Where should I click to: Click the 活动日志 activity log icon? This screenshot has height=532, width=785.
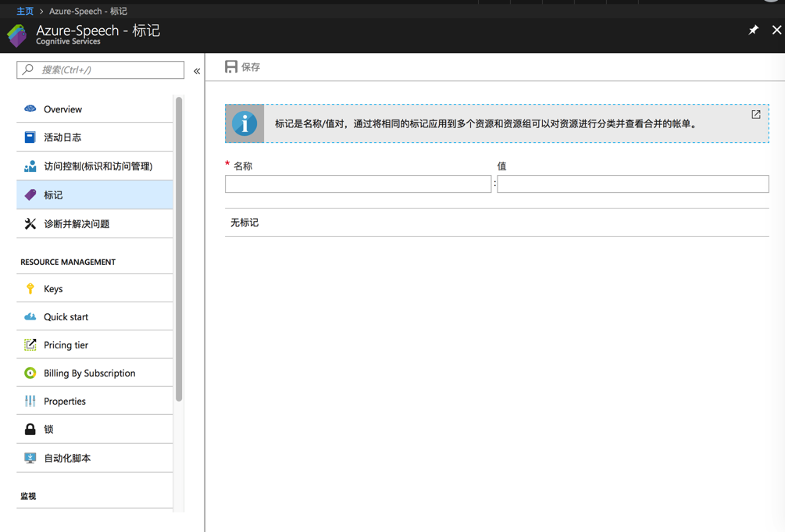click(30, 137)
